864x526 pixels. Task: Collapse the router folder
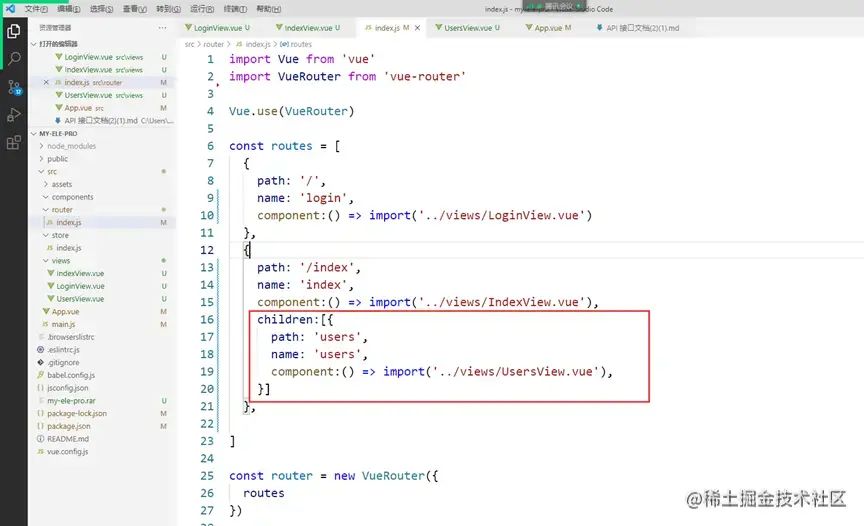click(46, 209)
